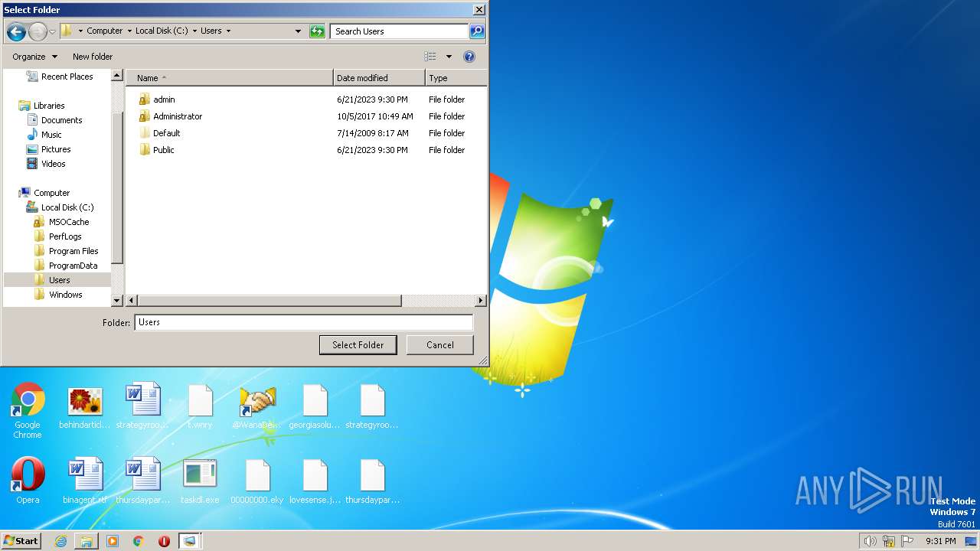Click Computer in address breadcrumb
This screenshot has height=551, width=980.
104,31
